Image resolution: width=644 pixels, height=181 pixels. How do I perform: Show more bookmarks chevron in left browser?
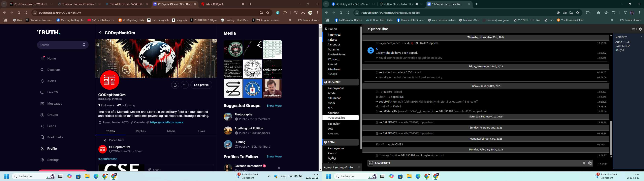(290, 20)
